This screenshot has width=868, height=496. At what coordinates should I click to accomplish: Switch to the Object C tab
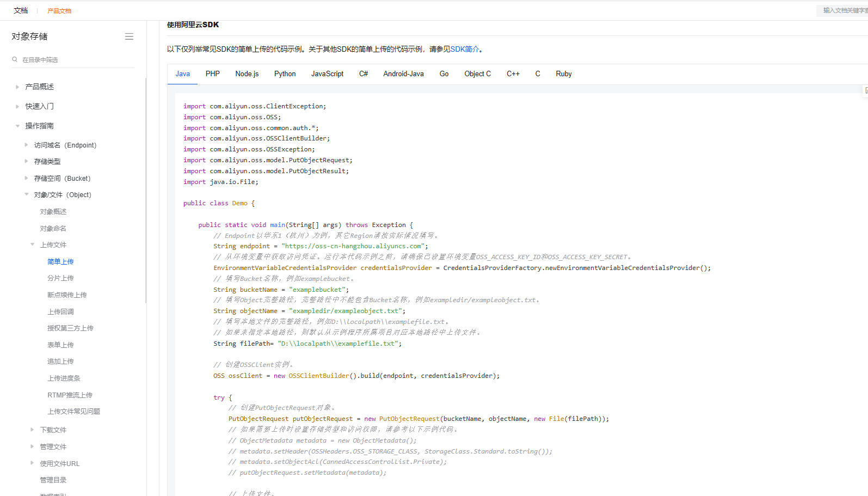[478, 74]
